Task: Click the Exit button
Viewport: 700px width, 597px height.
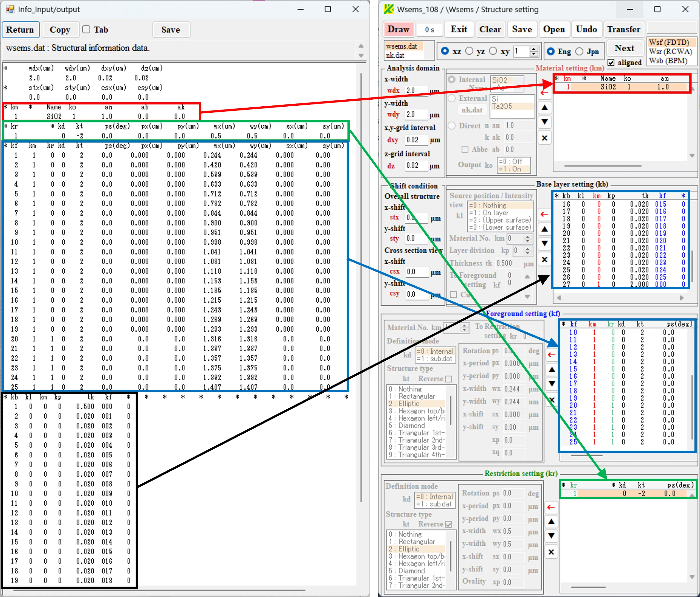Action: click(x=459, y=29)
